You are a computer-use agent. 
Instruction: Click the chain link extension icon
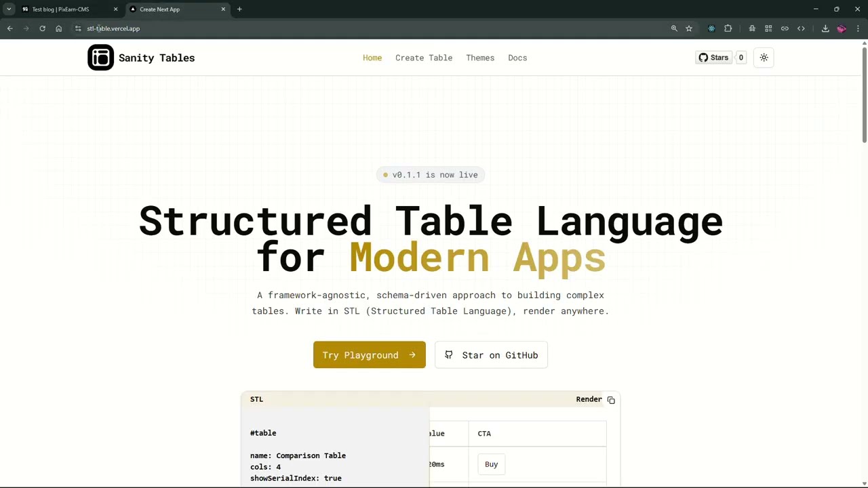point(785,28)
